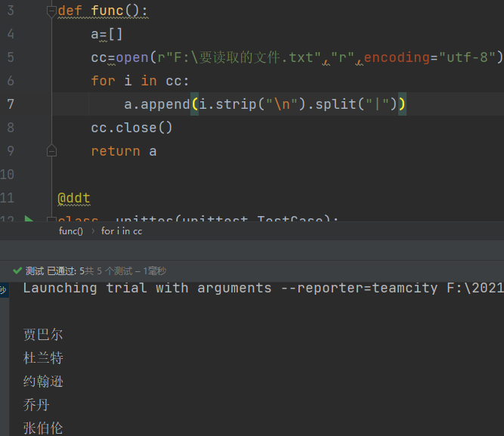
Task: Collapse the def func() fold marker
Action: (51, 11)
